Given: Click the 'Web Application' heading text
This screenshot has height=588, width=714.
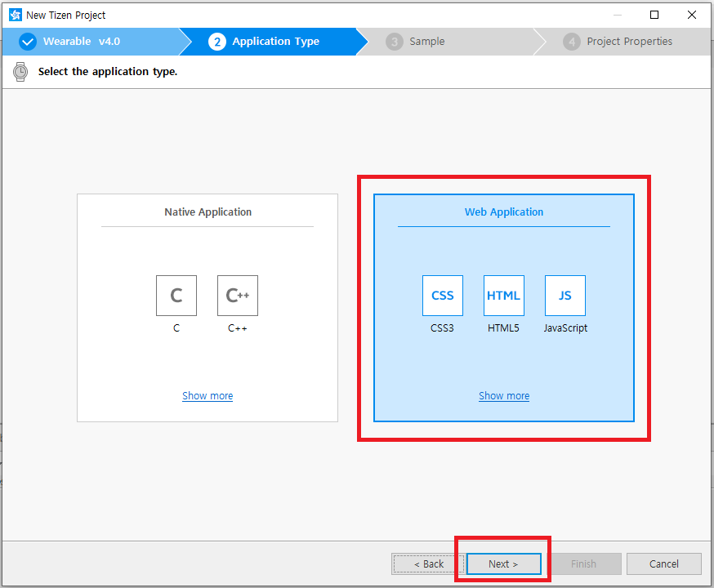Looking at the screenshot, I should tap(503, 212).
